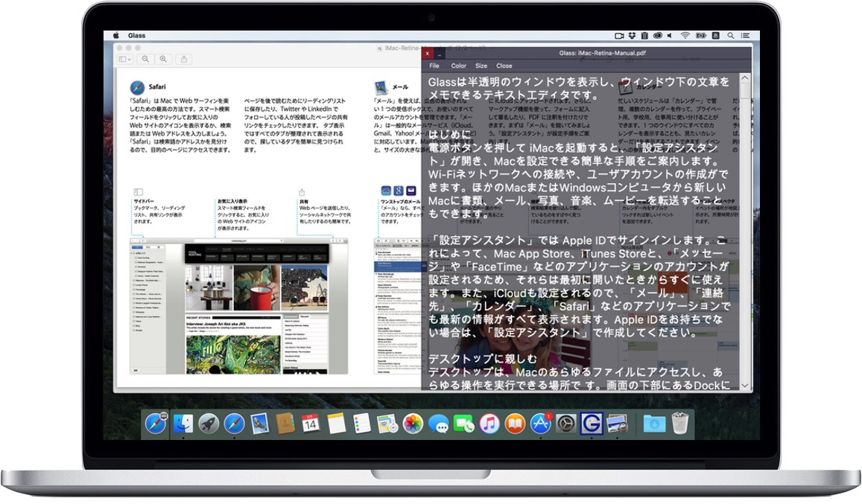This screenshot has width=862, height=504.
Task: Click the Glass text editing area
Action: 581,232
